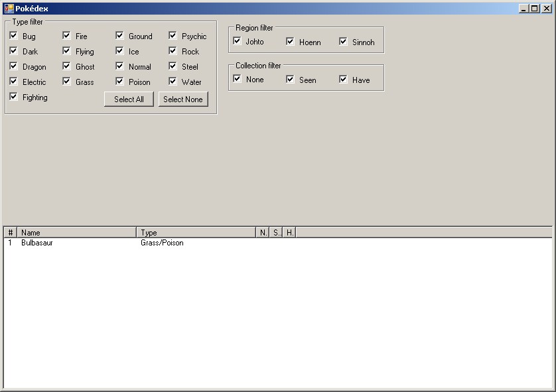Click the S. column header
Viewport: 556px width, 392px height.
[276, 233]
